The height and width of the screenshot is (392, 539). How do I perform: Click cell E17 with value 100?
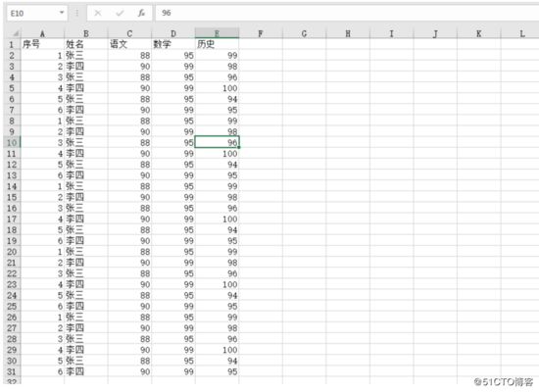point(217,219)
